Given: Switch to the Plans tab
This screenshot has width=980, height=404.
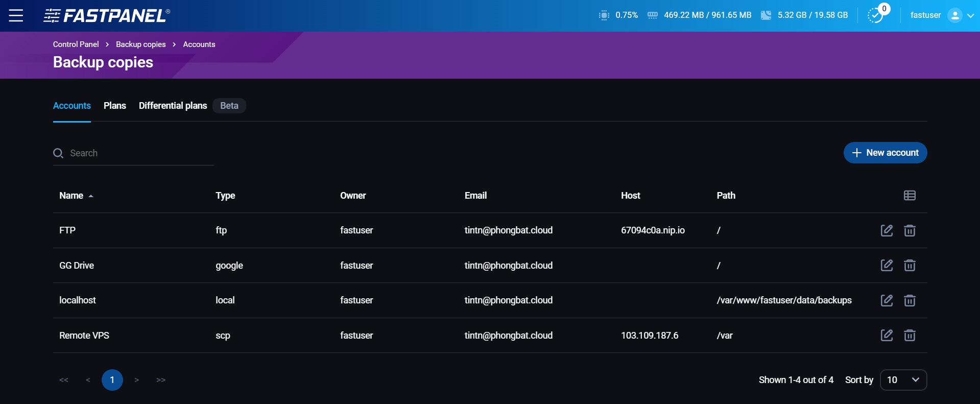Looking at the screenshot, I should 115,106.
